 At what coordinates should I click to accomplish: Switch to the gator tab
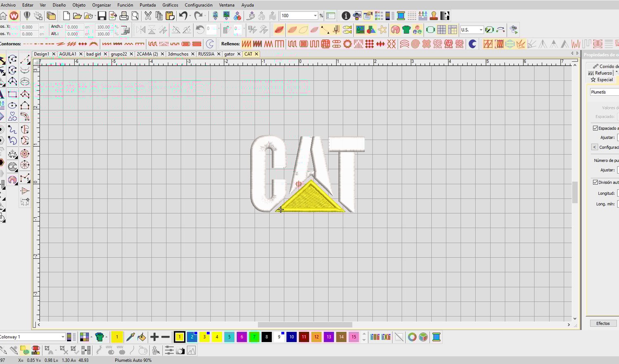click(x=229, y=54)
